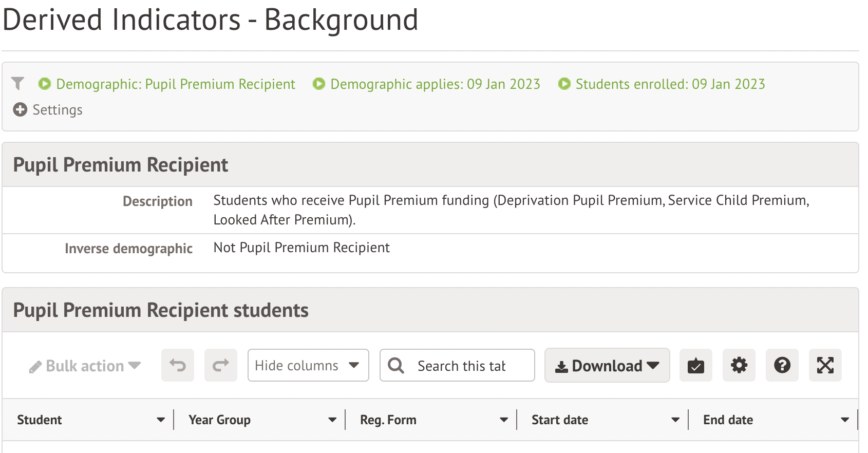
Task: Click Demographic applies: 09 Jan 2023 filter
Action: point(435,84)
